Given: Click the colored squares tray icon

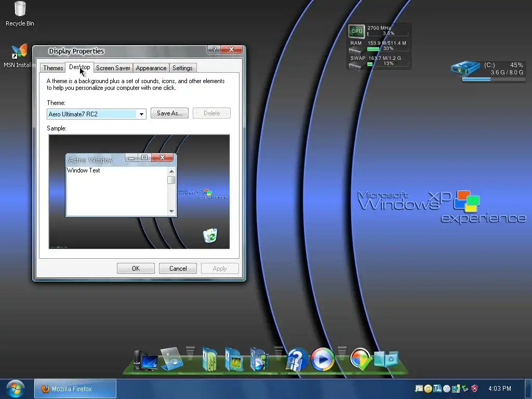Looking at the screenshot, I should pyautogui.click(x=456, y=389).
